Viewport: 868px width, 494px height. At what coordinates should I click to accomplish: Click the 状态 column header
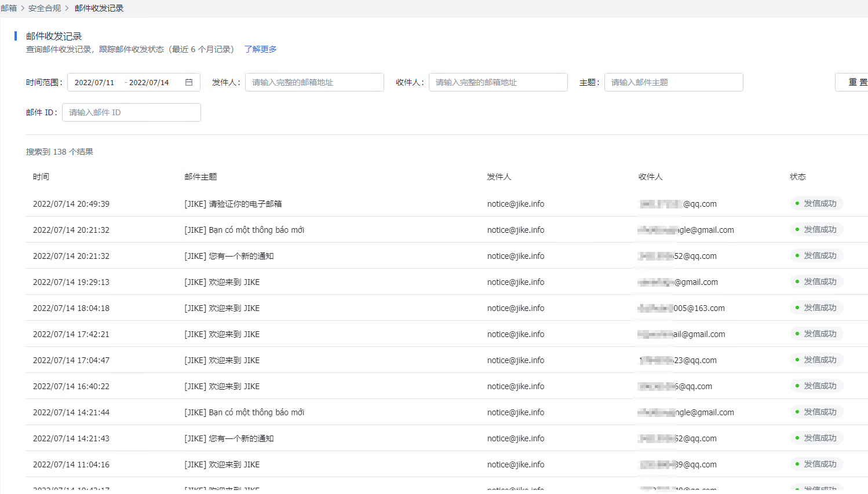[x=798, y=177]
